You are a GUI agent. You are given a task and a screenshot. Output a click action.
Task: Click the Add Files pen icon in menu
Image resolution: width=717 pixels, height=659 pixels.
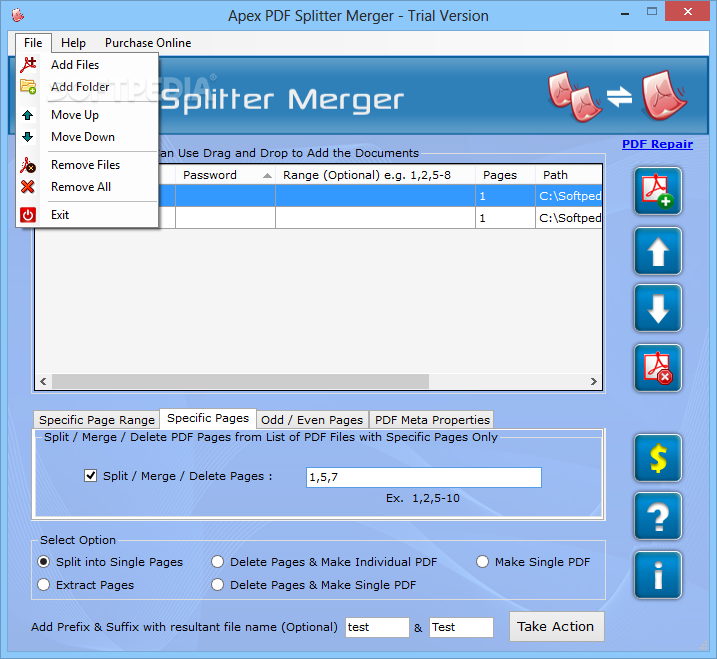(28, 64)
